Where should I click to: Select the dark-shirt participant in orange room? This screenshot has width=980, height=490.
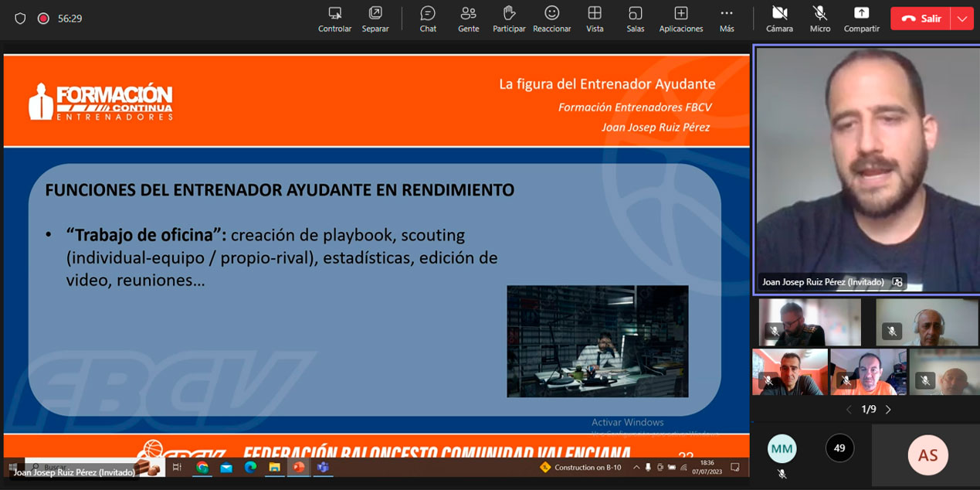[790, 372]
